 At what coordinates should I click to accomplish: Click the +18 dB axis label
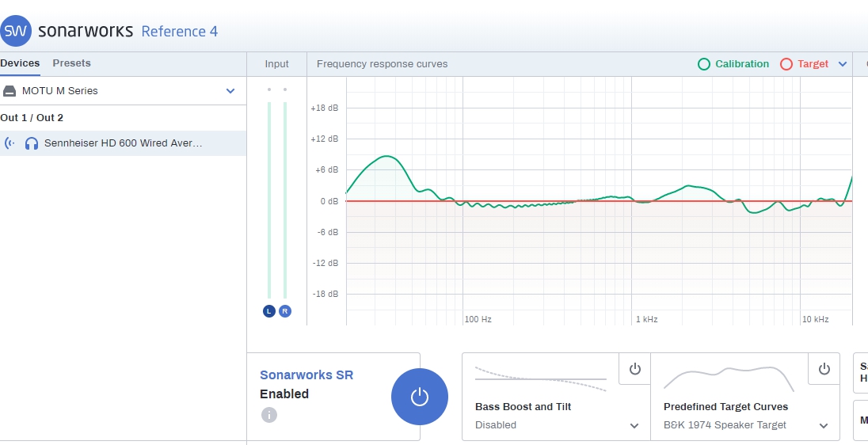pyautogui.click(x=325, y=108)
